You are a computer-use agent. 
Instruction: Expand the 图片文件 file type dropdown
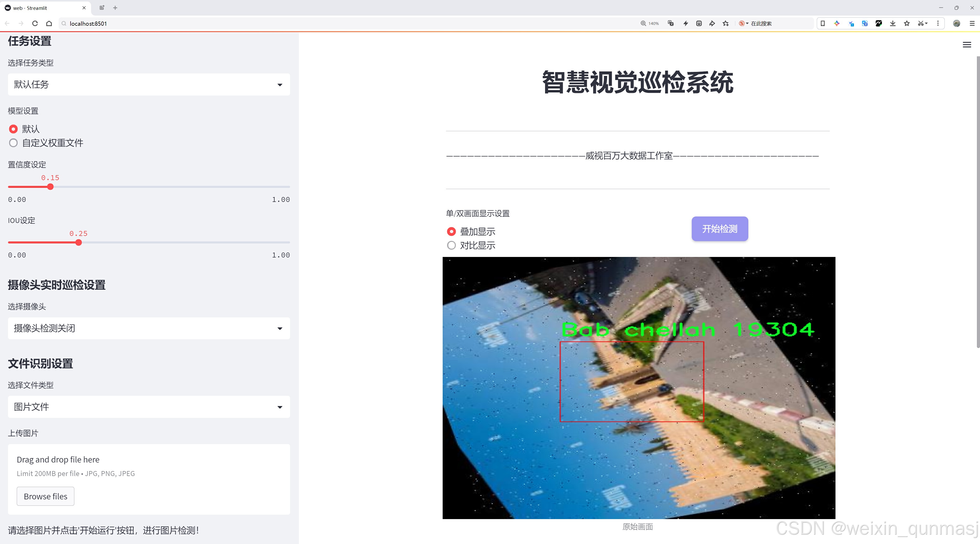point(149,407)
